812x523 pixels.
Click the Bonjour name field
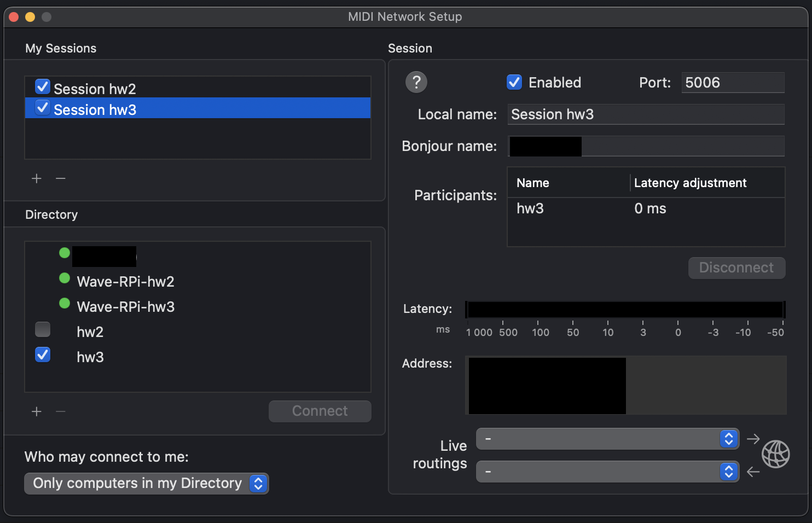[646, 146]
